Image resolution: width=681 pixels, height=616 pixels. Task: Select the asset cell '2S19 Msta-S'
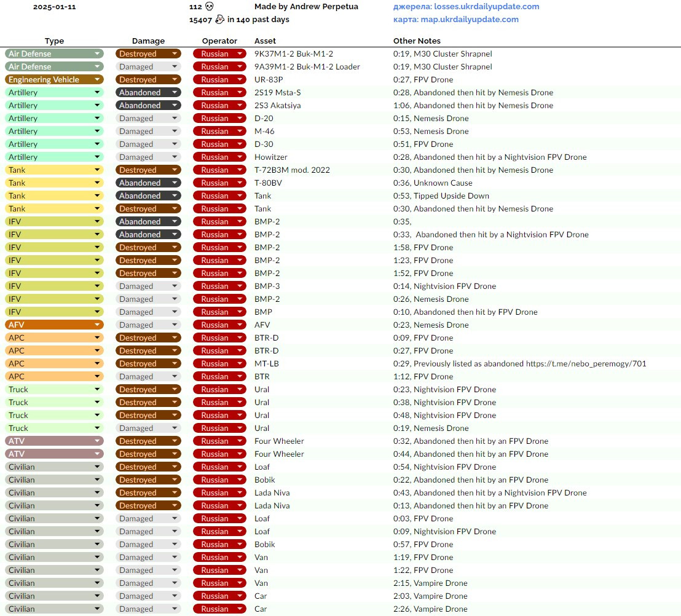click(278, 93)
